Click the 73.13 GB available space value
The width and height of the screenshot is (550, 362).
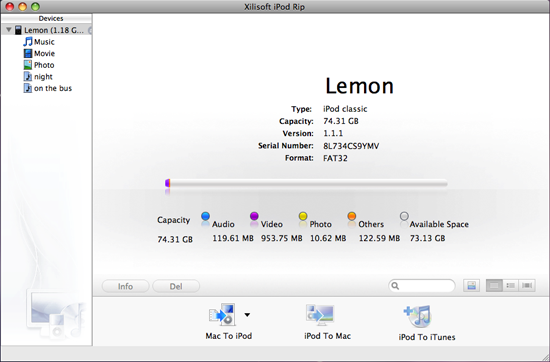(x=428, y=239)
